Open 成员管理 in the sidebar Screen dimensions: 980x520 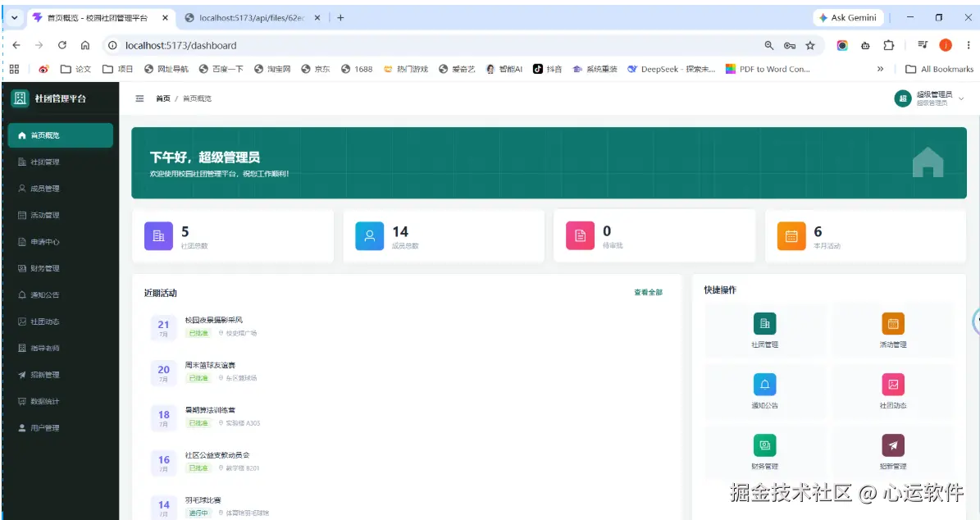[61, 188]
